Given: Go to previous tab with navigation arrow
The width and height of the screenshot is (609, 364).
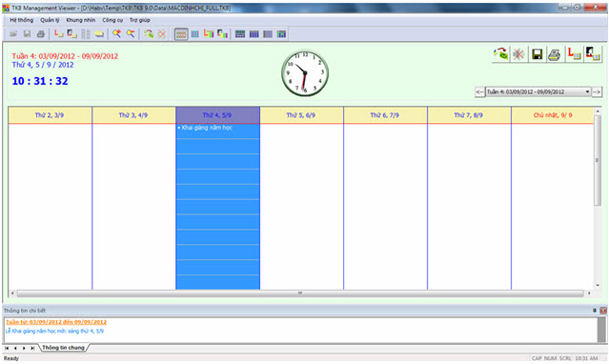Looking at the screenshot, I should [15, 348].
